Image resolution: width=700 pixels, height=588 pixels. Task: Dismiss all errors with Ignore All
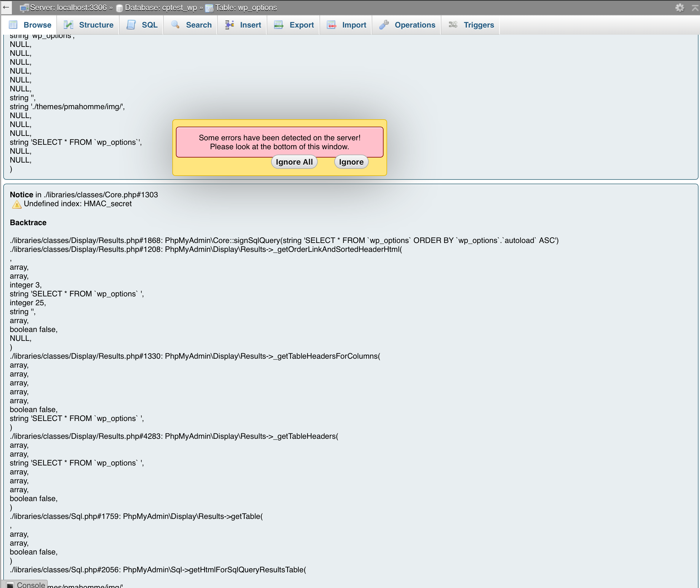[x=294, y=162]
